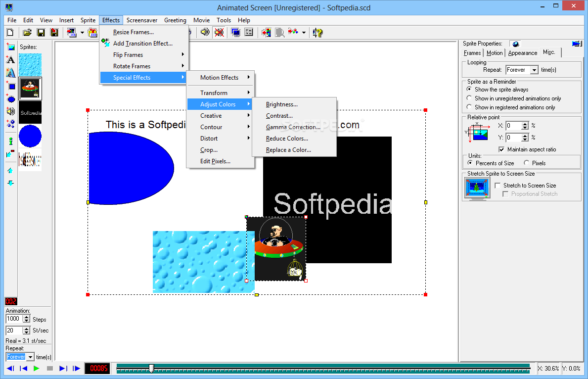Click the globe icon beside Sprite Properties

(x=516, y=44)
